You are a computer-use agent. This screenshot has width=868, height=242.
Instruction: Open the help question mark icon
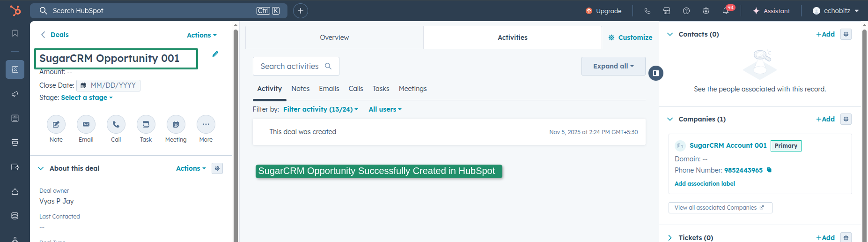[686, 11]
